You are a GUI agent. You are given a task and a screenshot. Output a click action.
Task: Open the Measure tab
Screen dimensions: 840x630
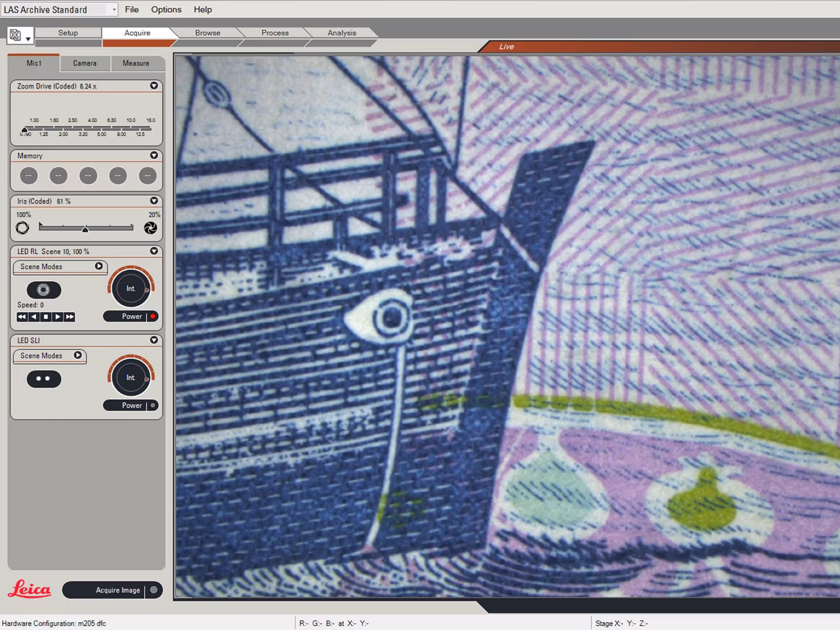pyautogui.click(x=136, y=64)
